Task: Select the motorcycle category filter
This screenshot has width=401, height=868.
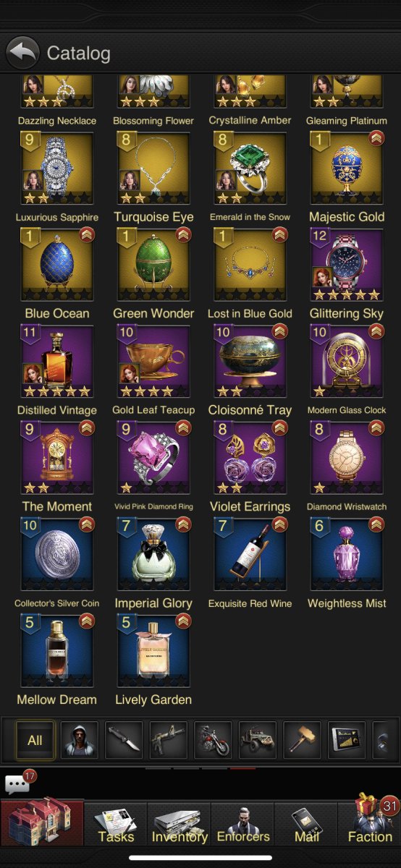Action: pyautogui.click(x=213, y=740)
